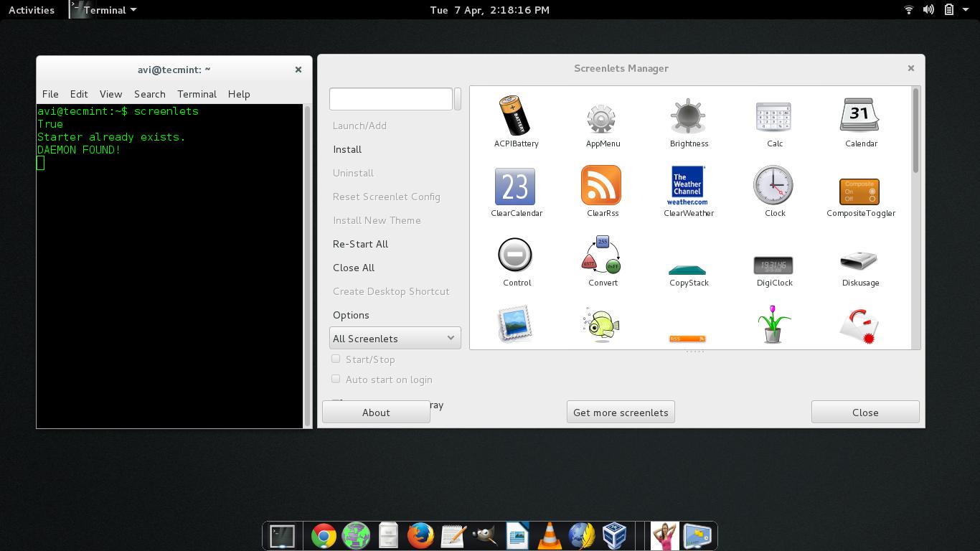Click the Get more screenlets button

(621, 413)
